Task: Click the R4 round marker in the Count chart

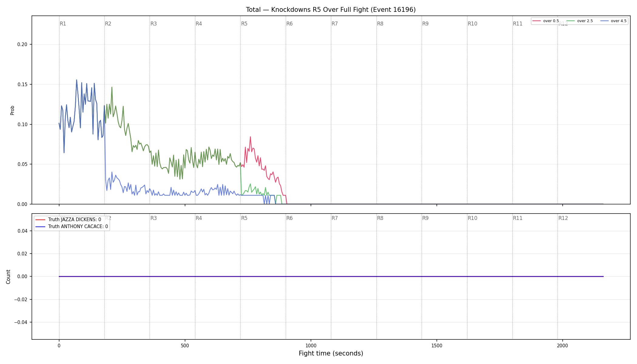Action: click(199, 218)
